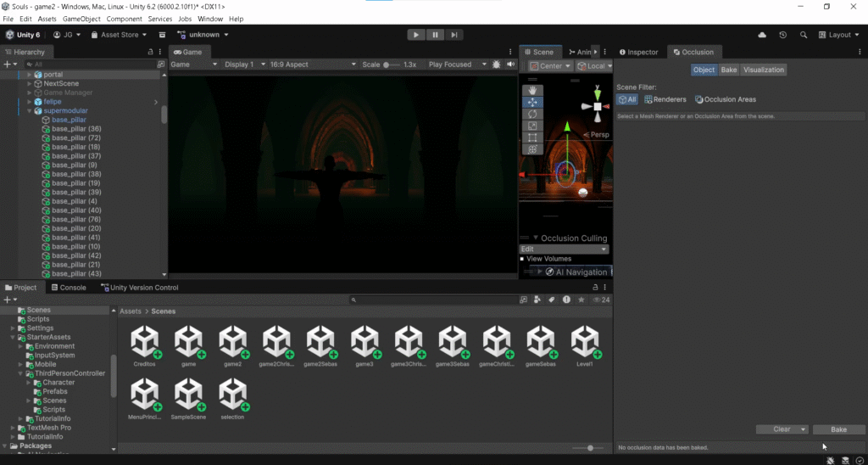The height and width of the screenshot is (465, 868).
Task: Expand the felipe object in Hierarchy
Action: point(30,102)
